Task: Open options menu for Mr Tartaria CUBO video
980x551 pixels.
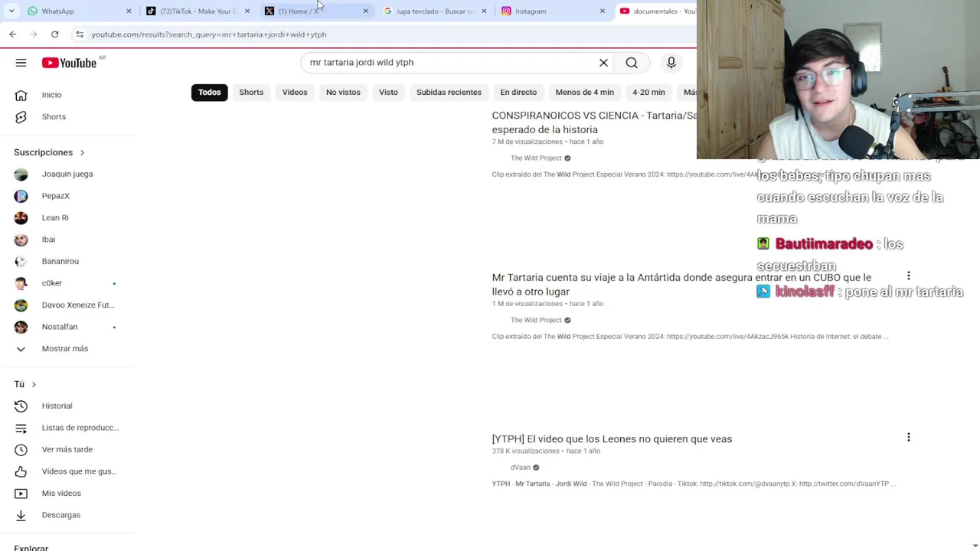Action: (909, 275)
